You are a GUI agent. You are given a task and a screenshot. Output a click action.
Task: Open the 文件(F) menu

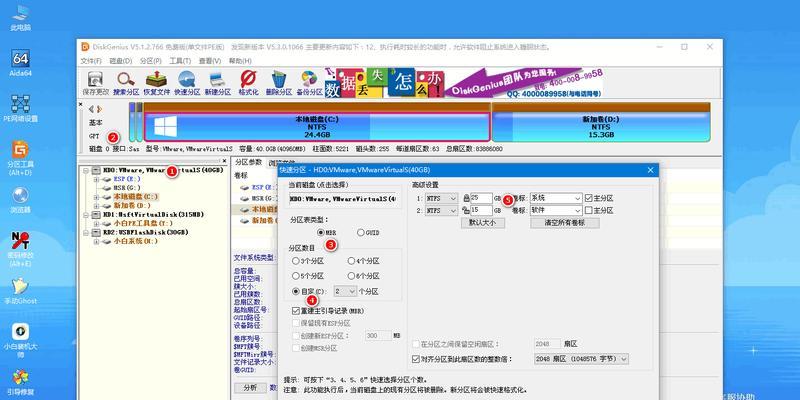[92, 61]
